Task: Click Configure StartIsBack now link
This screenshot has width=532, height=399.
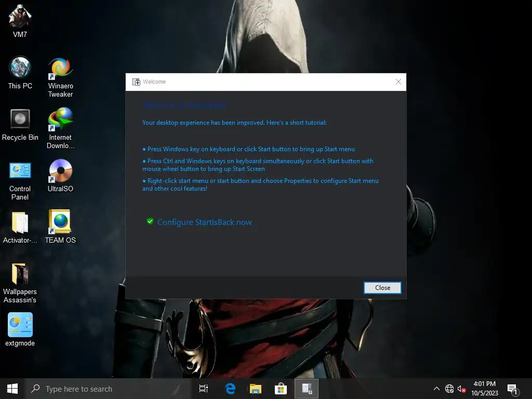Action: pos(205,222)
